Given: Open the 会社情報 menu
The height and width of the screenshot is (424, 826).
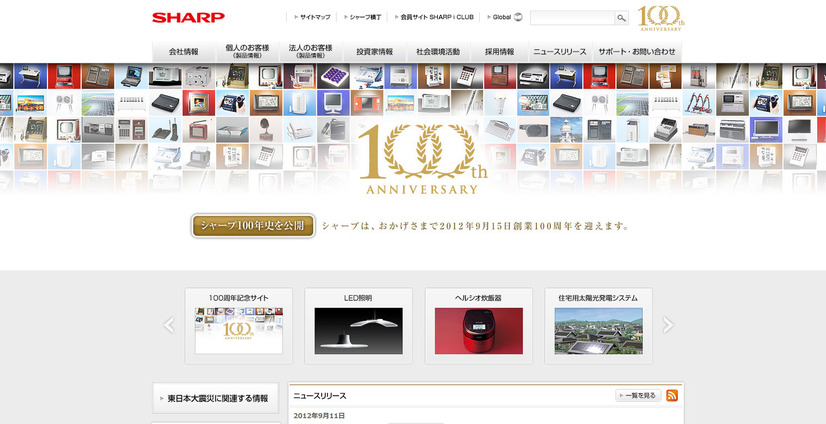Looking at the screenshot, I should click(184, 52).
